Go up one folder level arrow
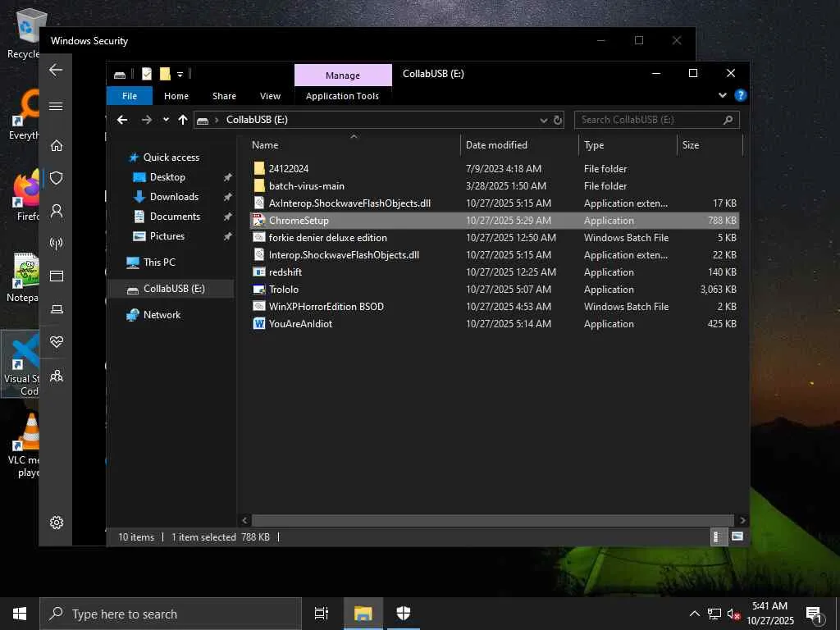 tap(183, 120)
